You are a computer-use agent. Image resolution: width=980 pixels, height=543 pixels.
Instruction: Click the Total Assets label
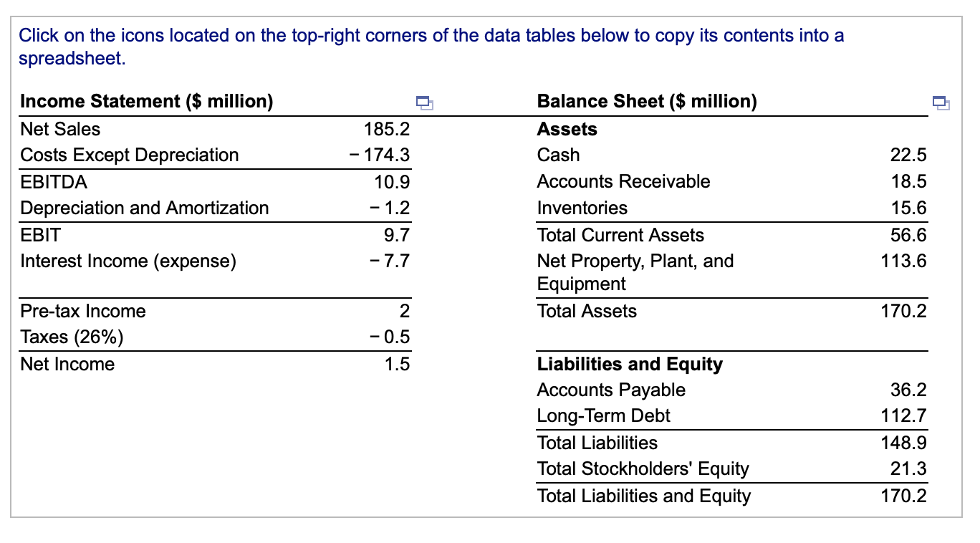(587, 311)
